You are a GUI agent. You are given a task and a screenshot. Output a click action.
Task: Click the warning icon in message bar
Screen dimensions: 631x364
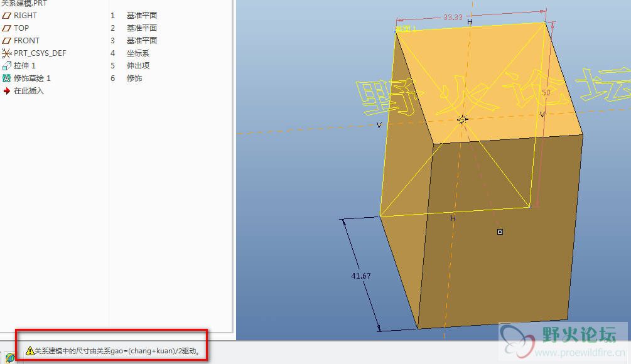point(30,351)
